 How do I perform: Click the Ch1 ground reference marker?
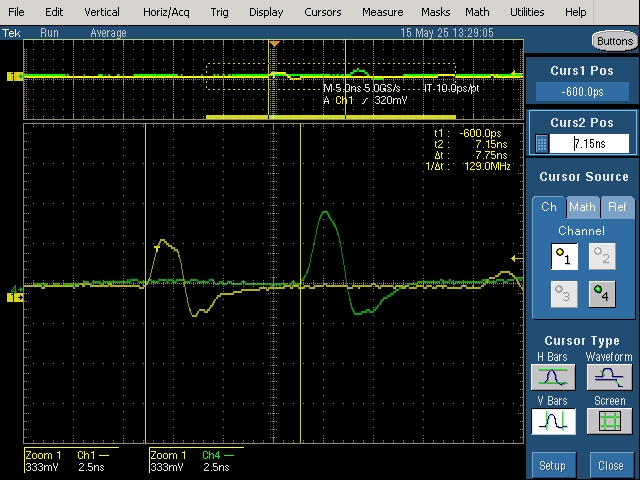(15, 298)
